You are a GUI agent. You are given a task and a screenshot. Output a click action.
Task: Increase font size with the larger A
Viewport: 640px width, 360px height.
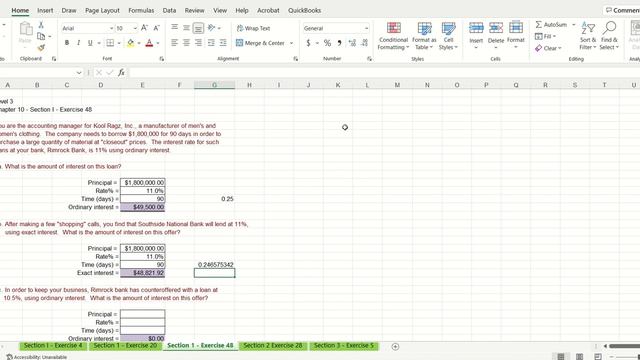pos(144,28)
